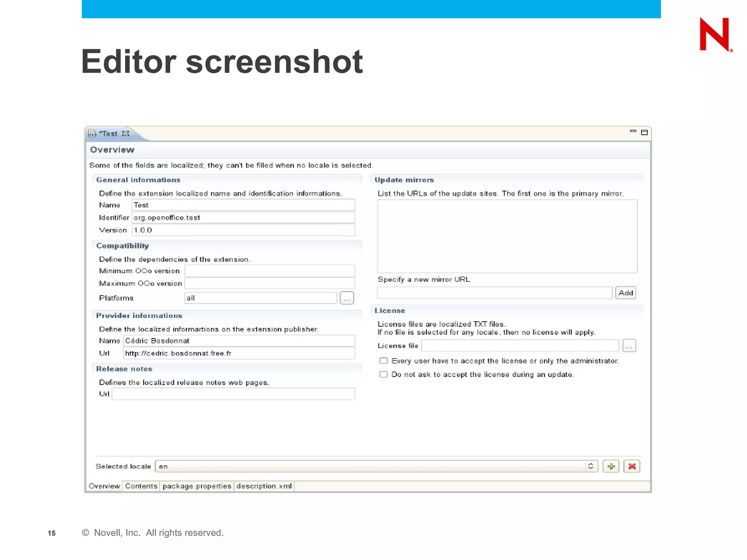Edit the extension Name field
Screen dimensions: 747x560
click(243, 205)
